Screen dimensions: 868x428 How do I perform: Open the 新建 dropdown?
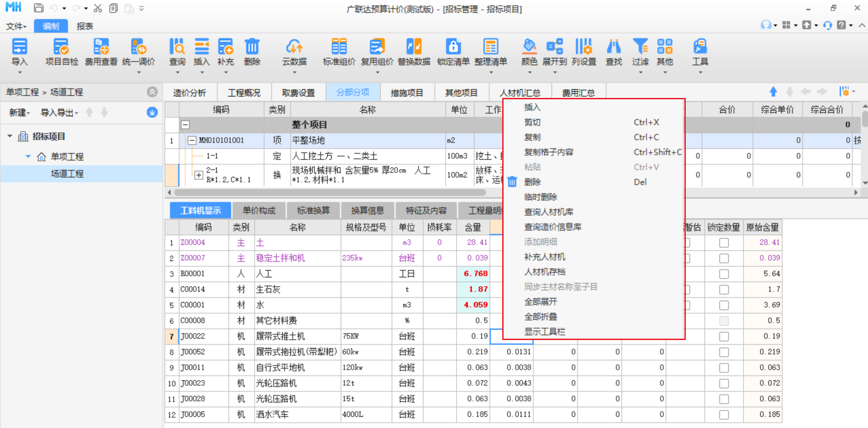click(19, 113)
